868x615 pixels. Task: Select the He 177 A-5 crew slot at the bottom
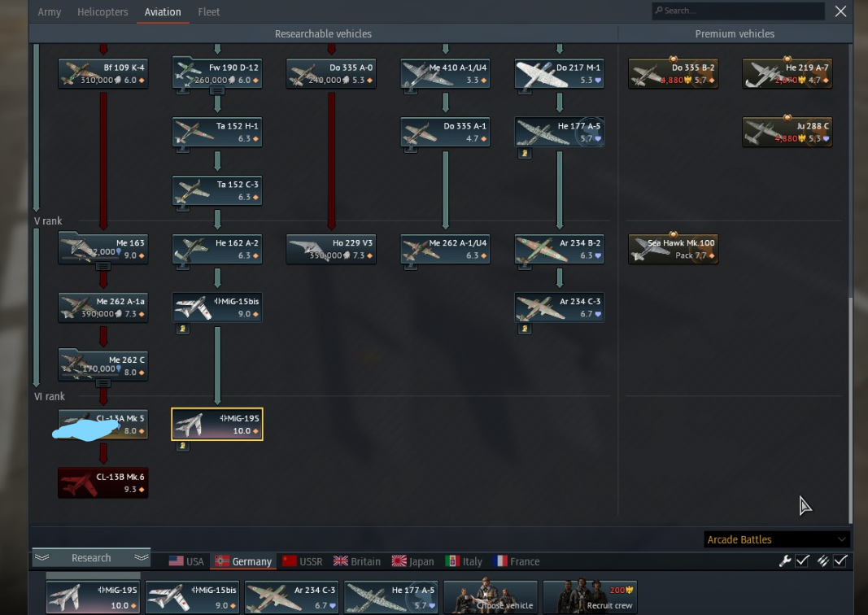[390, 597]
